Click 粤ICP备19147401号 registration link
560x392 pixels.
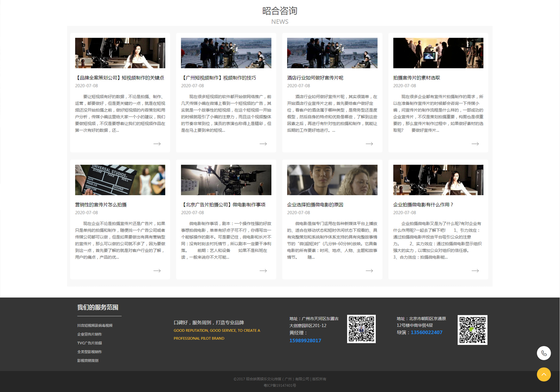pyautogui.click(x=280, y=386)
